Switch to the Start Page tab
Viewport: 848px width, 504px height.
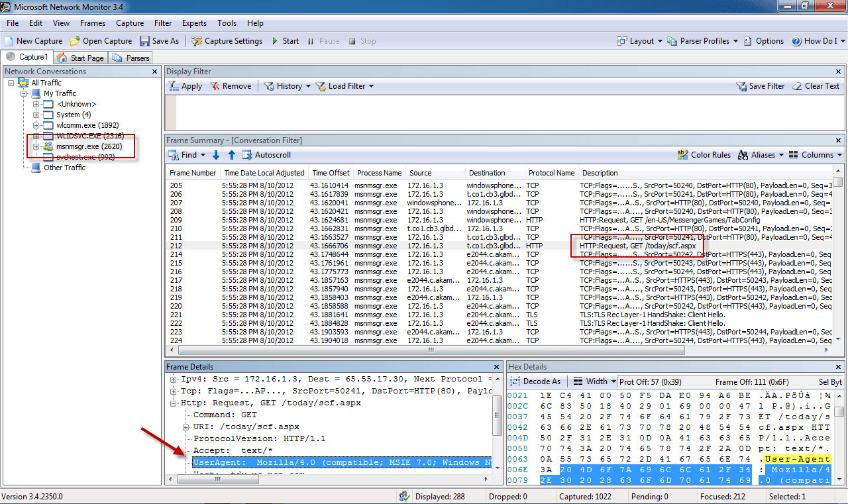[x=80, y=58]
